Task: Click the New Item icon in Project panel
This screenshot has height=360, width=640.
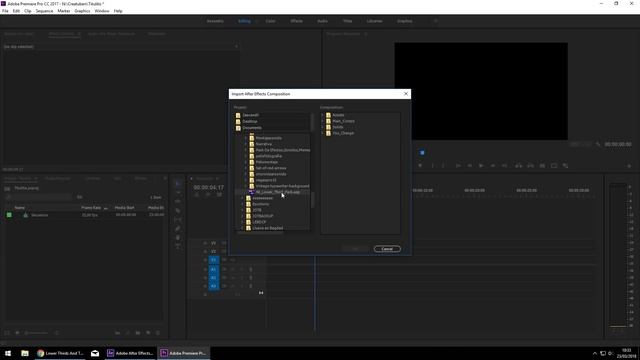Action: [148, 333]
